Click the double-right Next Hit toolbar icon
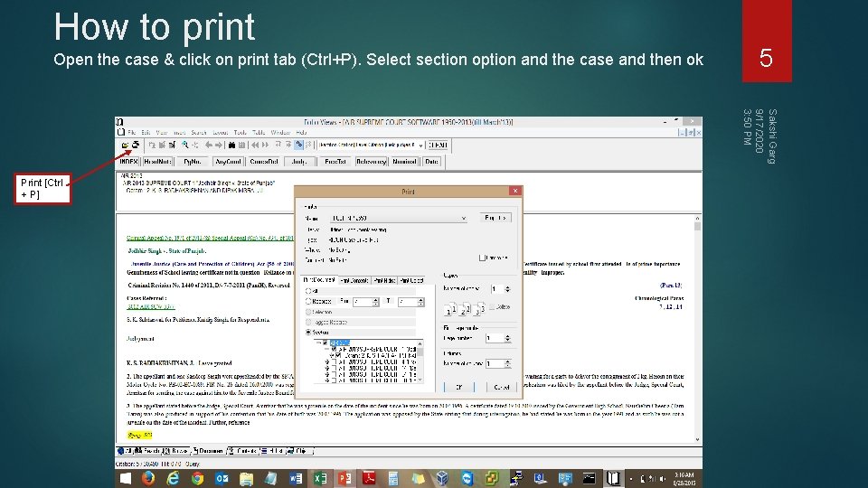The image size is (868, 488). point(265,145)
